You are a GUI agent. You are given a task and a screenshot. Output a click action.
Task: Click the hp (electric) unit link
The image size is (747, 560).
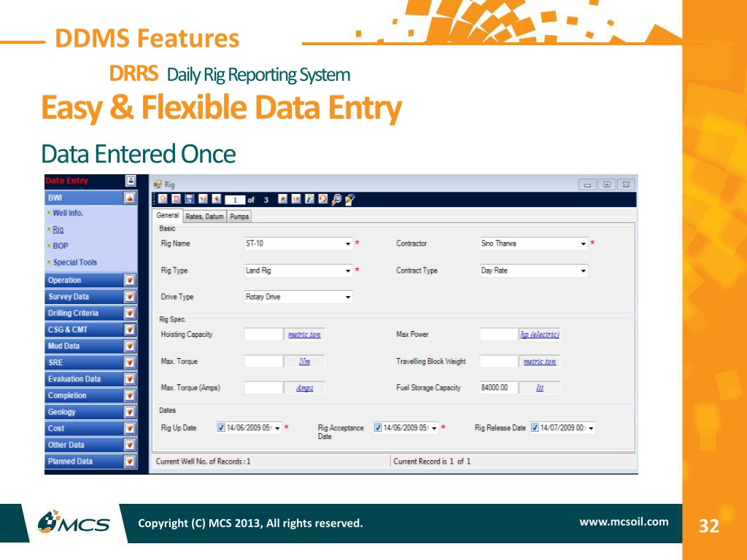pos(540,335)
